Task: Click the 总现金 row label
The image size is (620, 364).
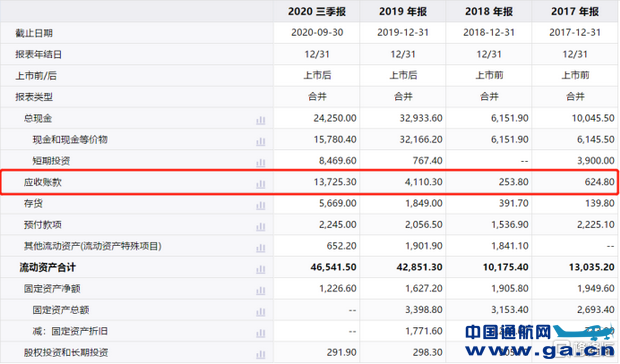Action: [38, 118]
